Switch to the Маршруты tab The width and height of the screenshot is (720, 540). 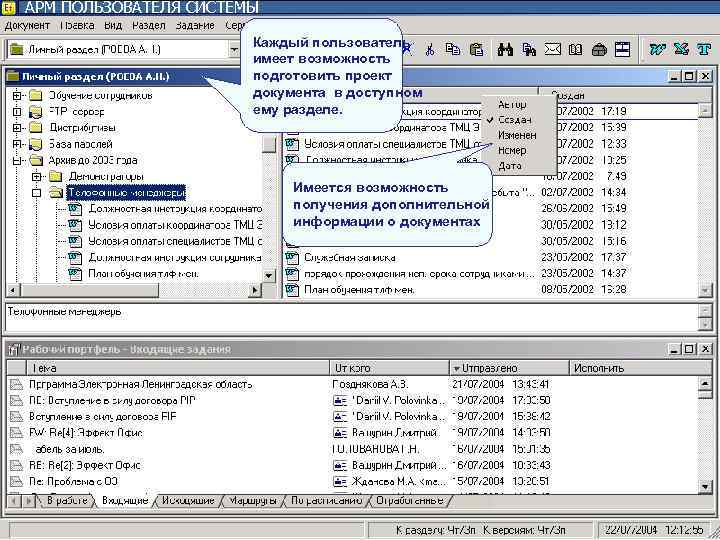tap(252, 501)
